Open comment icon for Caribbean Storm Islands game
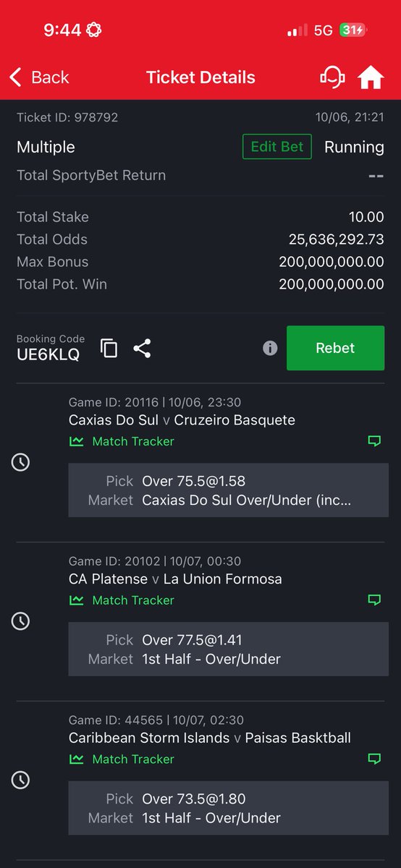 point(374,759)
